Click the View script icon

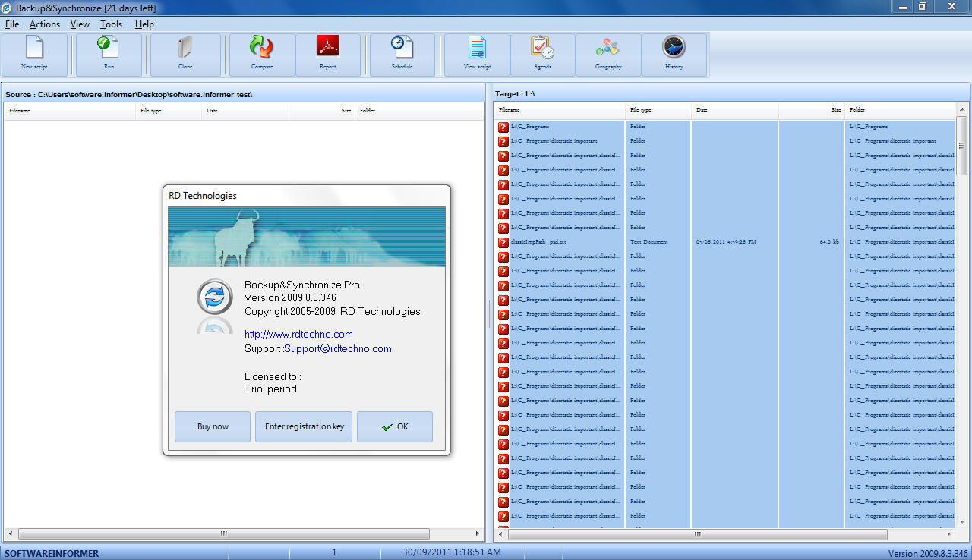coord(477,55)
